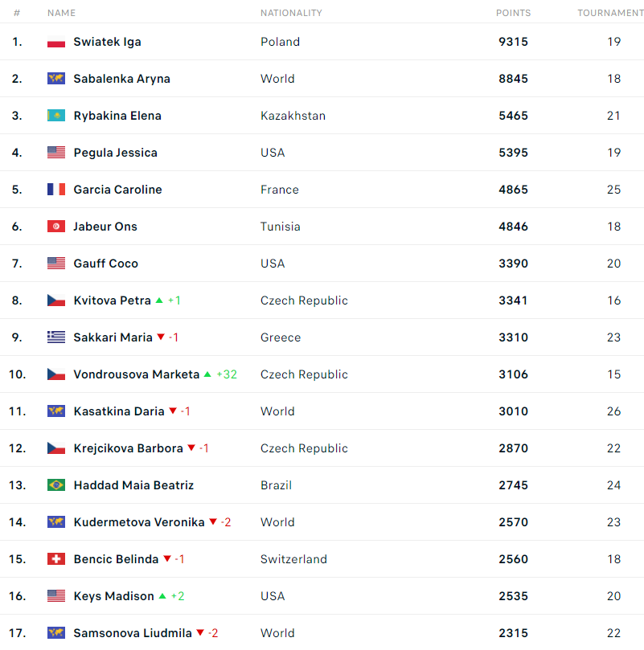Click the red down arrow next to Kudermetova Veronika
644x650 pixels.
pyautogui.click(x=213, y=521)
